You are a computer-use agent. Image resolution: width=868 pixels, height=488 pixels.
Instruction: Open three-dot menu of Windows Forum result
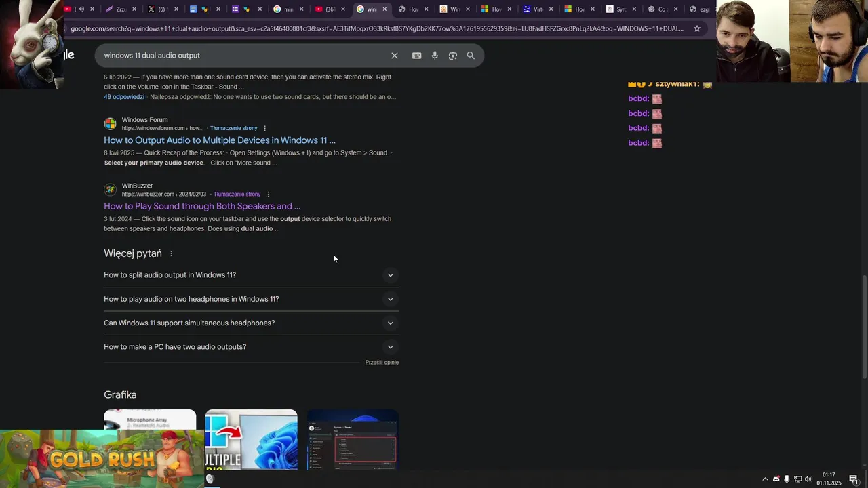click(x=265, y=128)
